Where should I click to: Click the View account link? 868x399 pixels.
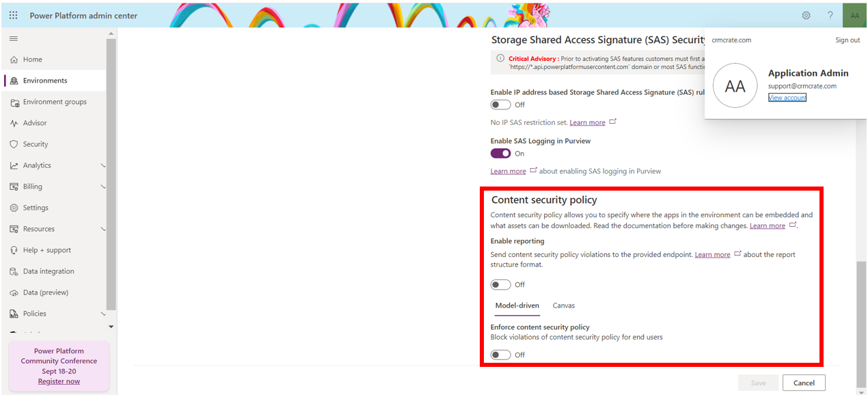[787, 98]
